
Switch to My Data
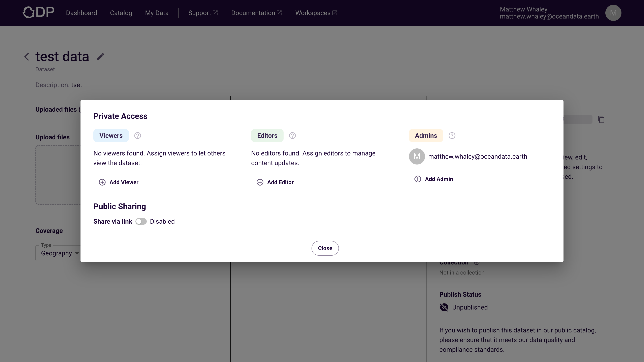[157, 13]
